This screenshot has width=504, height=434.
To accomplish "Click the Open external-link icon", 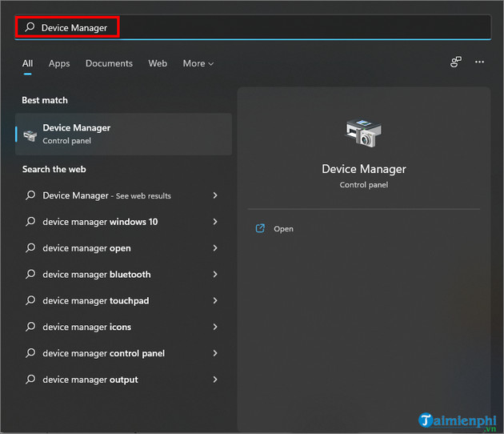I will click(x=260, y=228).
